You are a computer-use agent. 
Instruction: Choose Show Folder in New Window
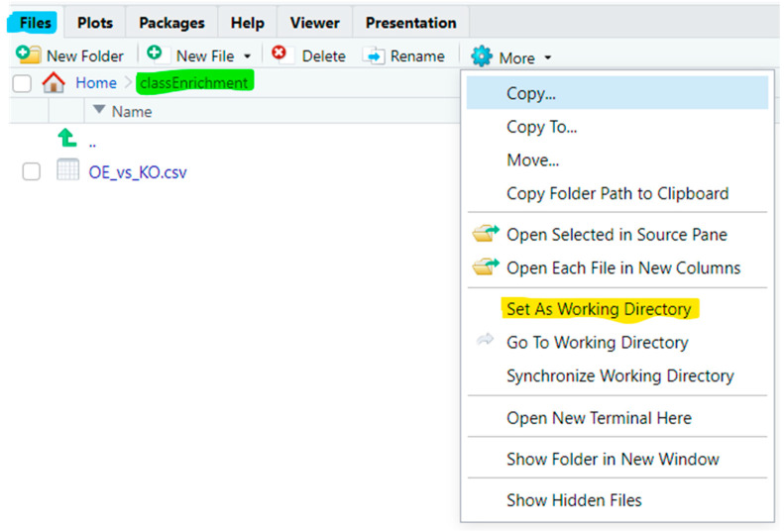click(617, 459)
